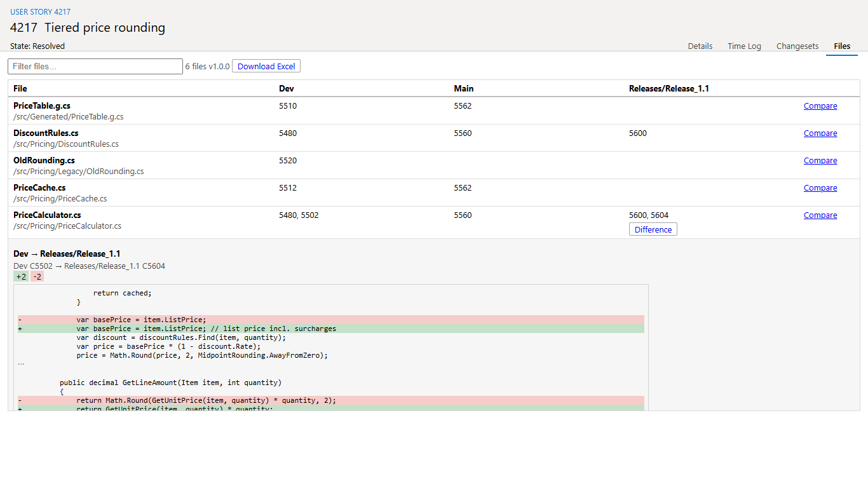Click the GetLineAmount method signature line
The width and height of the screenshot is (868, 488).
click(x=170, y=383)
